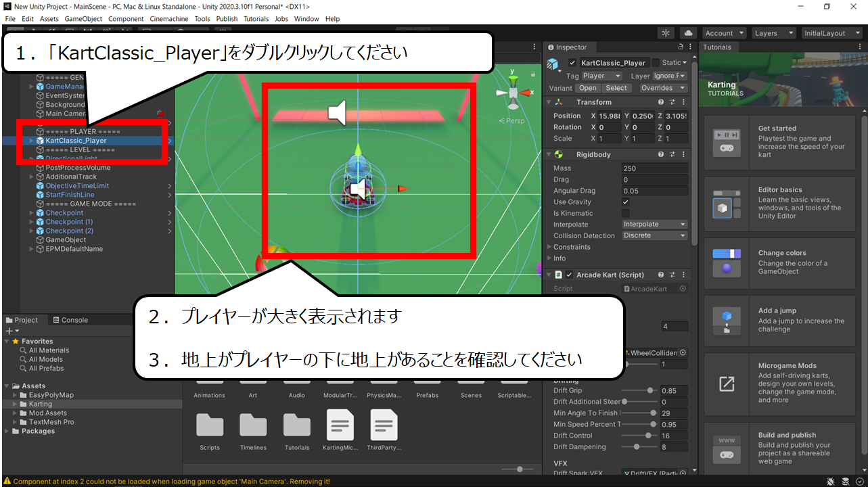
Task: Open the Layer dropdown
Action: [x=669, y=76]
